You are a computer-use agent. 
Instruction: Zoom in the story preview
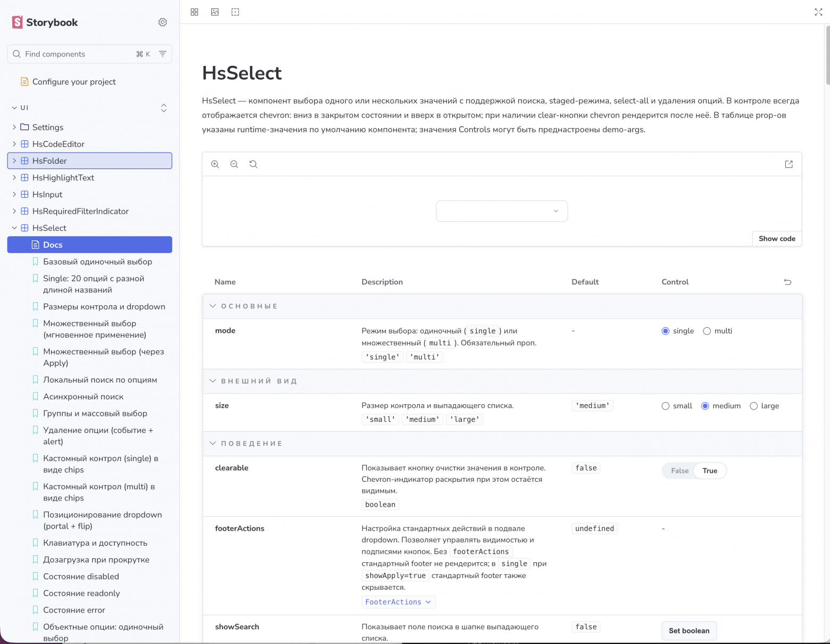coord(215,164)
